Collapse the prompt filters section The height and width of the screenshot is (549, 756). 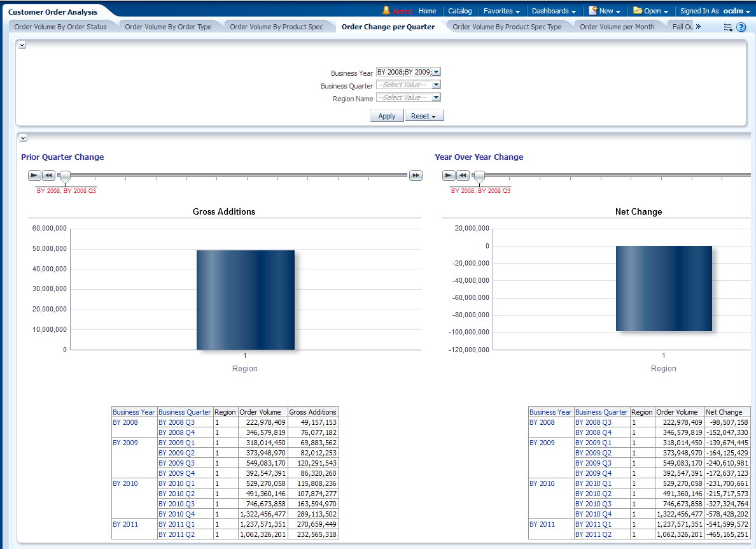[22, 45]
